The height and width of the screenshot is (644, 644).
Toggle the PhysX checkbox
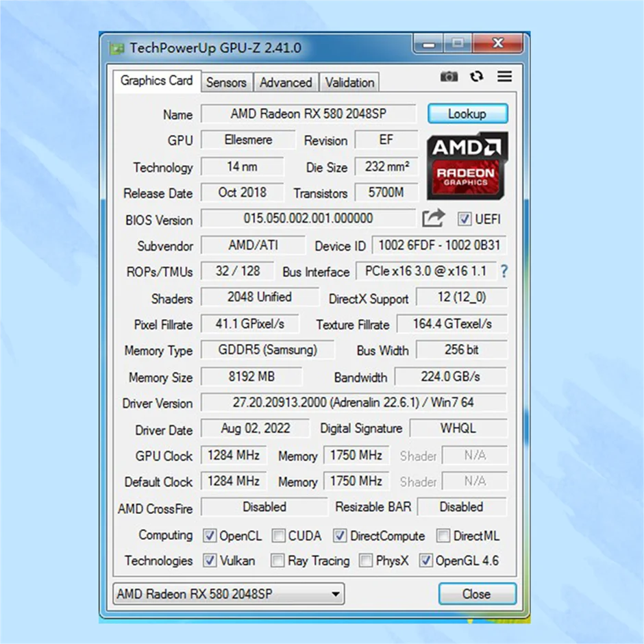366,560
